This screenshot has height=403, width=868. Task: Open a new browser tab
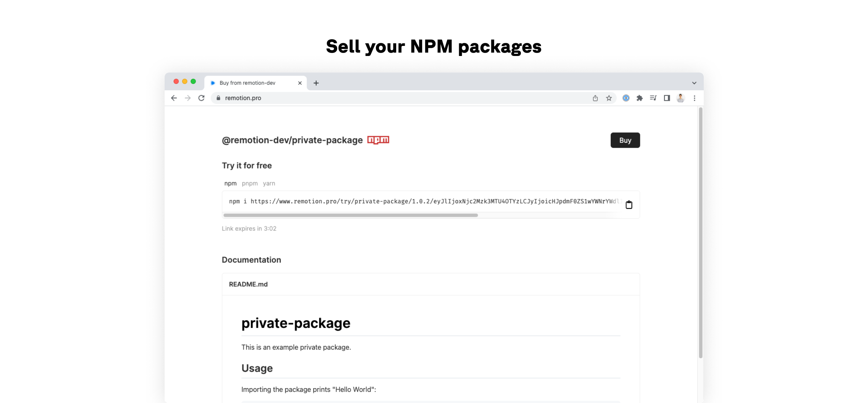(316, 83)
